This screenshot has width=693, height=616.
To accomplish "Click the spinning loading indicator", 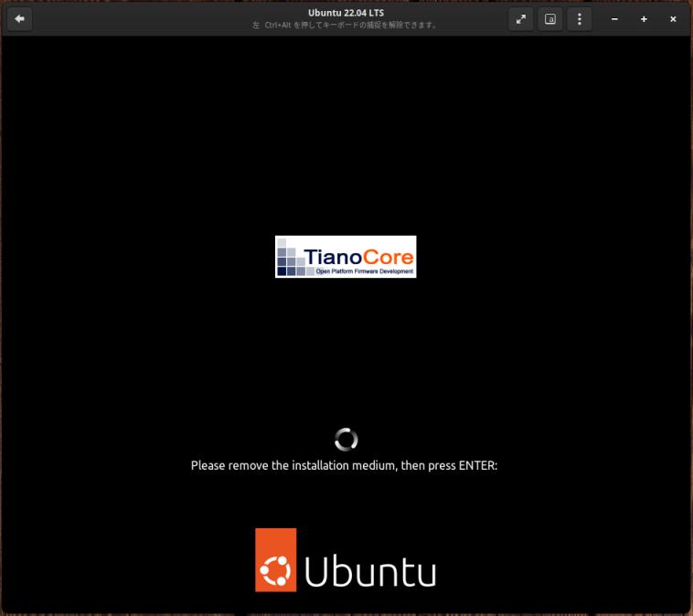I will pyautogui.click(x=346, y=440).
